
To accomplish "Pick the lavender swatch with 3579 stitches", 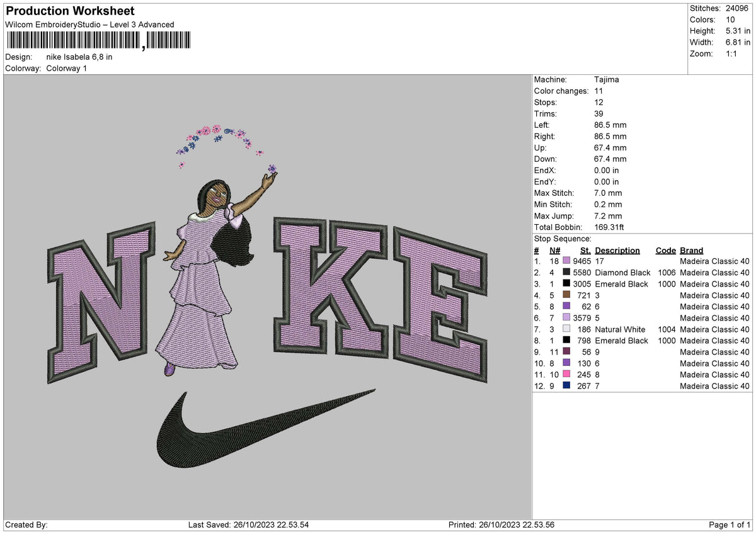I will [x=566, y=318].
